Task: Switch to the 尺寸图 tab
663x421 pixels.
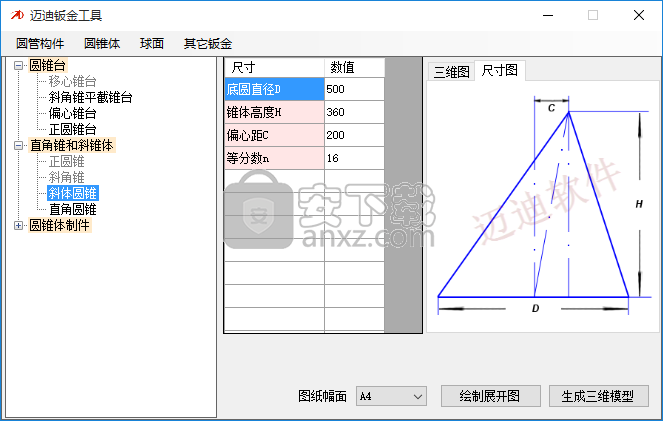Action: click(x=500, y=70)
